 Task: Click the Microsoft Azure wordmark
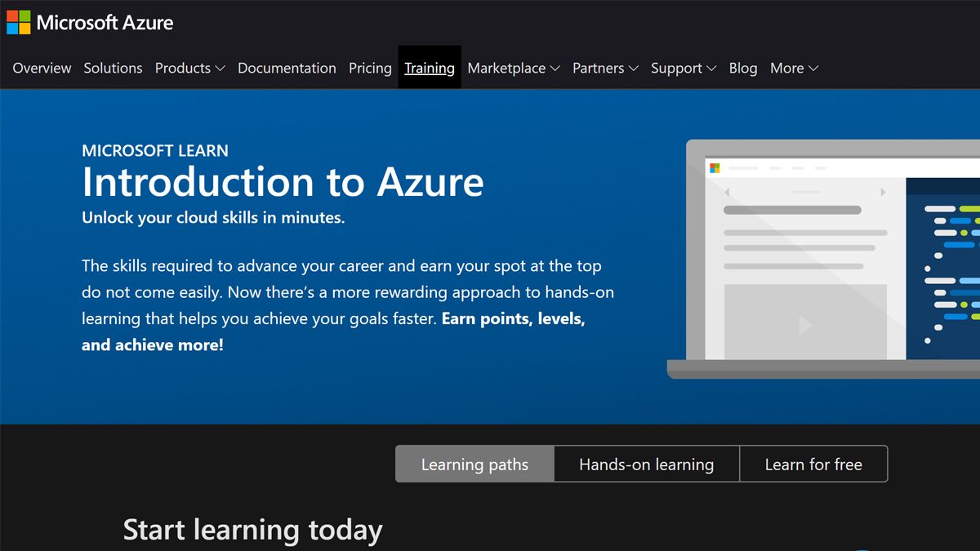point(105,22)
